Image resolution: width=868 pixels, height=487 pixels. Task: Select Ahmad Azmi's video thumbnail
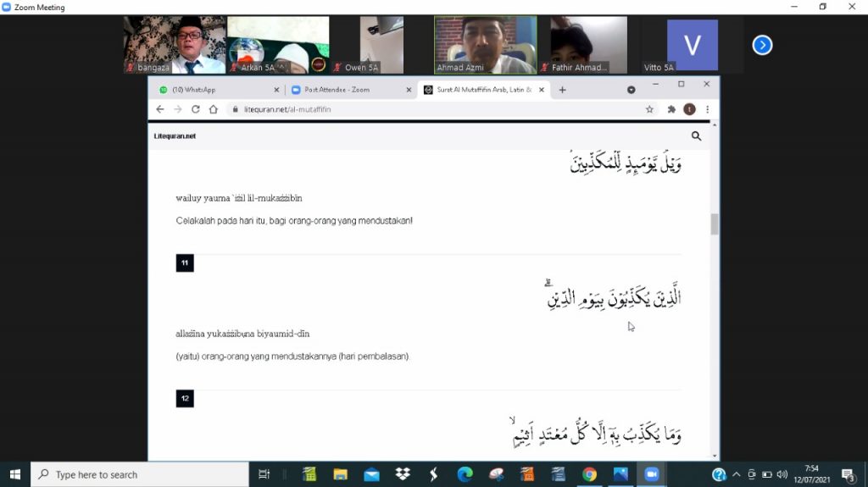coord(485,45)
